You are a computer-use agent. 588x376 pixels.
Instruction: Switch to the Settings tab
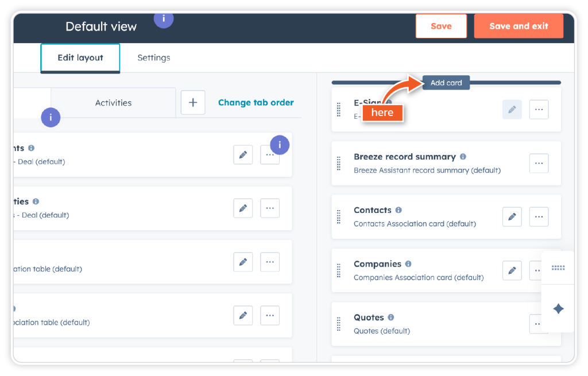[154, 58]
